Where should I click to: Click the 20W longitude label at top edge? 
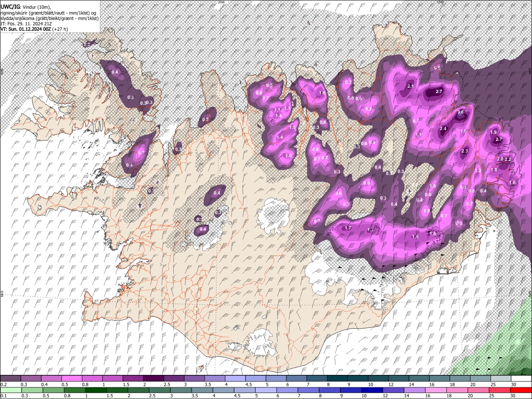(x=221, y=2)
